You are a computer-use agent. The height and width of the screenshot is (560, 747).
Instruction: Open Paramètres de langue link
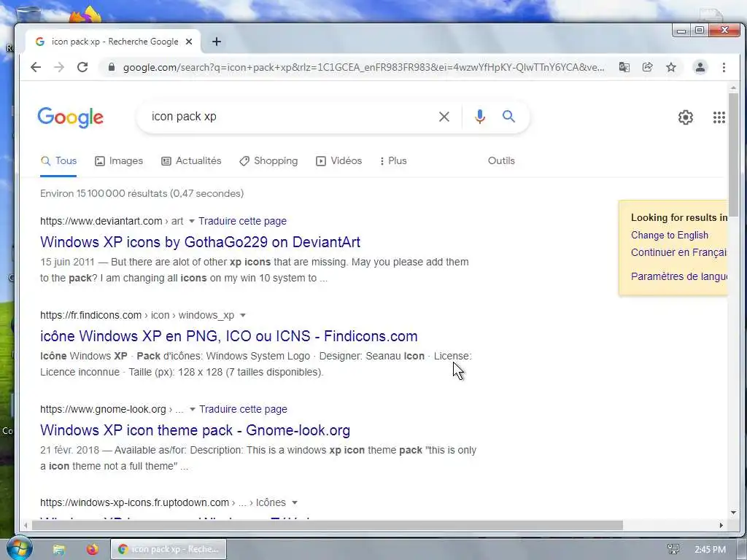pos(679,276)
